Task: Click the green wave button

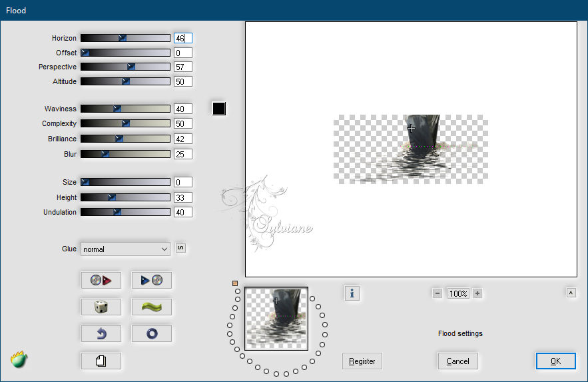Action: [x=152, y=307]
